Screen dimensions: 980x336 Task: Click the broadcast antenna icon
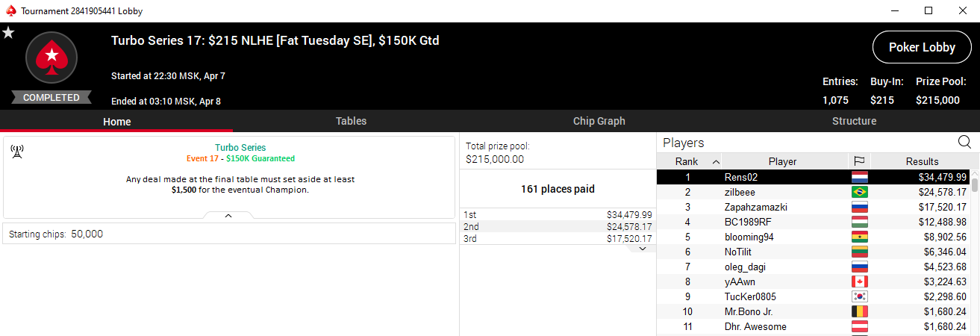point(17,152)
